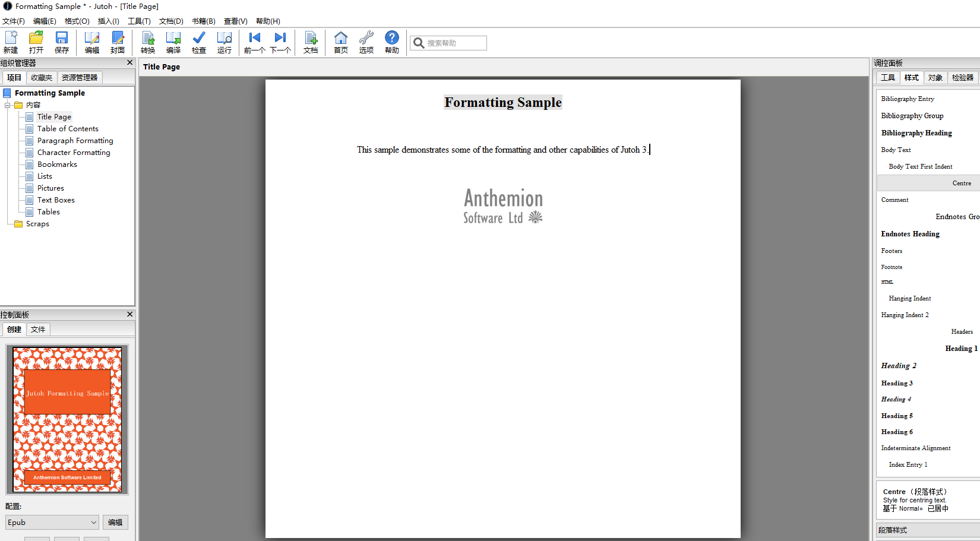
Task: Open Lists document in tree
Action: [x=45, y=176]
